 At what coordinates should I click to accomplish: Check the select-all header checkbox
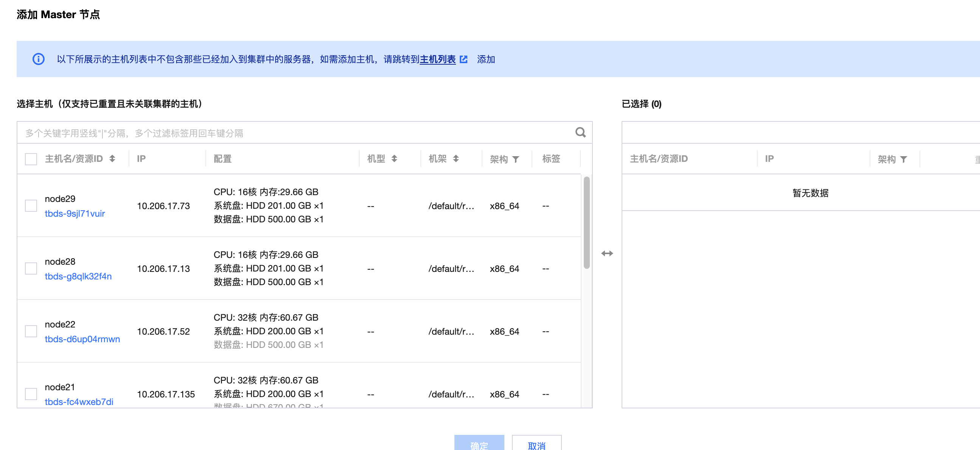tap(31, 159)
